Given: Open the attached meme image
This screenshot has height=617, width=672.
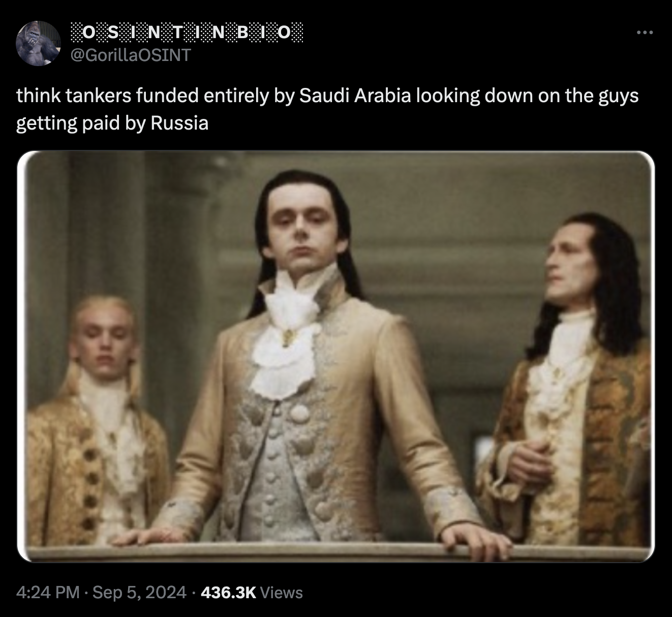Looking at the screenshot, I should (335, 357).
